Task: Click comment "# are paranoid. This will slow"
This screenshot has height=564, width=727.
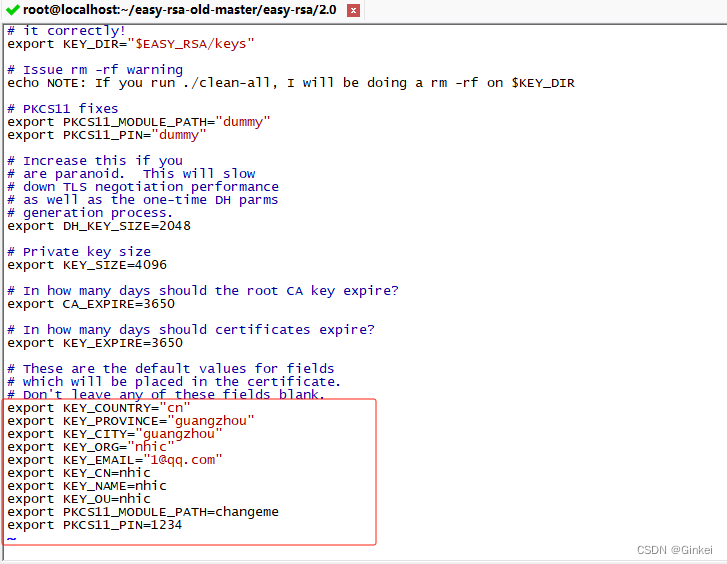Action: coord(131,173)
